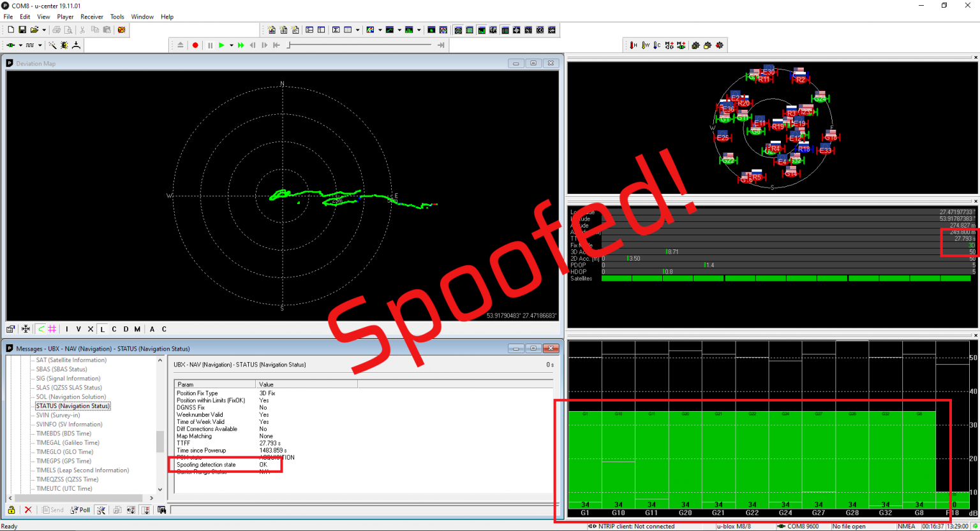Click the Send button in the Messages window
Image resolution: width=980 pixels, height=531 pixels.
53,509
